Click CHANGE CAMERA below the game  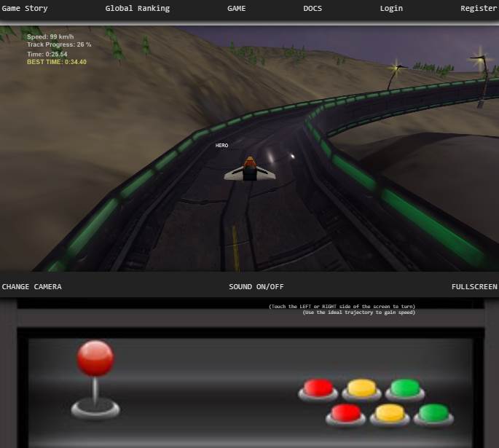click(x=31, y=287)
